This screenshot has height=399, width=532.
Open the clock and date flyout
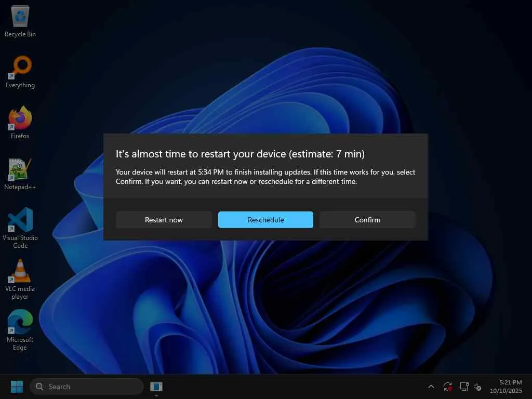(x=506, y=387)
